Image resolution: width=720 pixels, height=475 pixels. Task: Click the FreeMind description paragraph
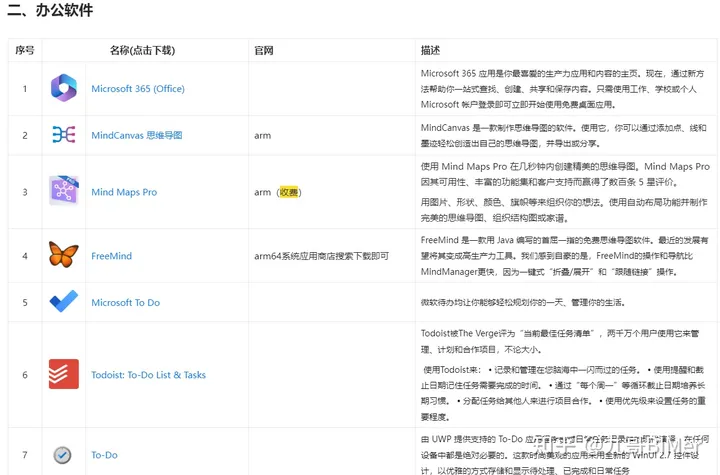pyautogui.click(x=564, y=256)
